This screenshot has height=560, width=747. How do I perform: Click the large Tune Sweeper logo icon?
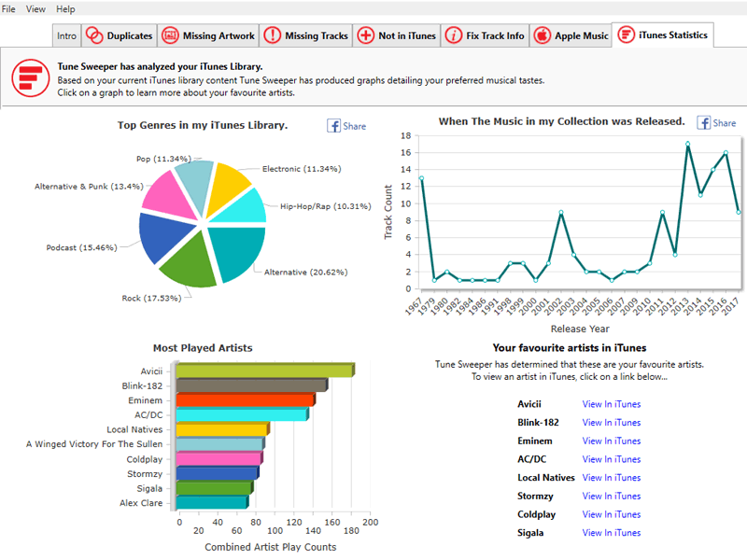point(31,78)
